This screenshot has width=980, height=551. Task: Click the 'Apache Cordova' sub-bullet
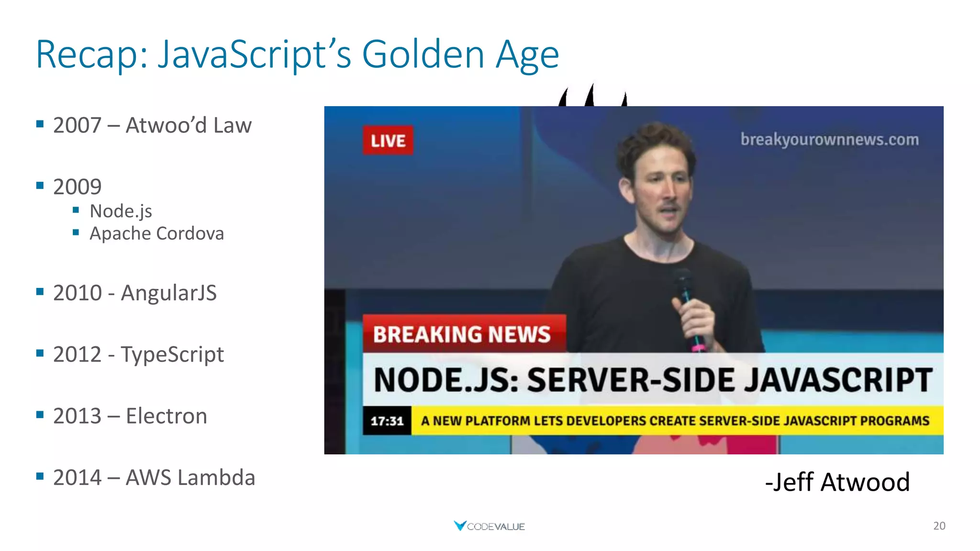[x=156, y=233]
